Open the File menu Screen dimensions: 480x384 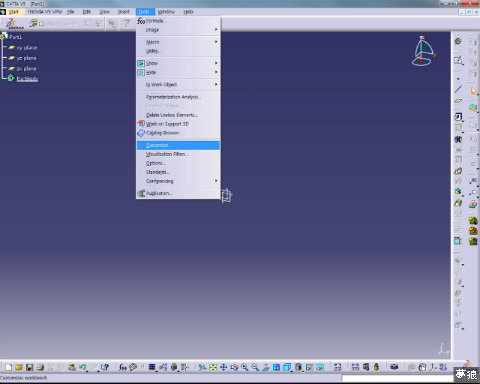click(x=70, y=12)
